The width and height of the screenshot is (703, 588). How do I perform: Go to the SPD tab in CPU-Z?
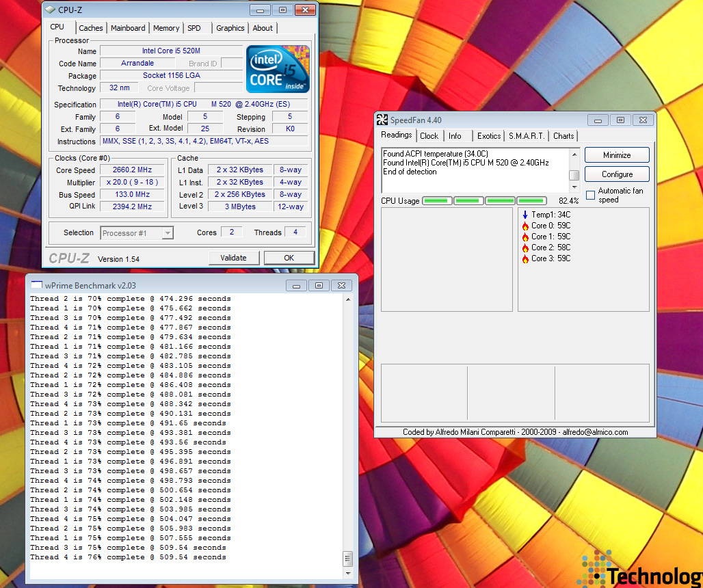[x=194, y=28]
